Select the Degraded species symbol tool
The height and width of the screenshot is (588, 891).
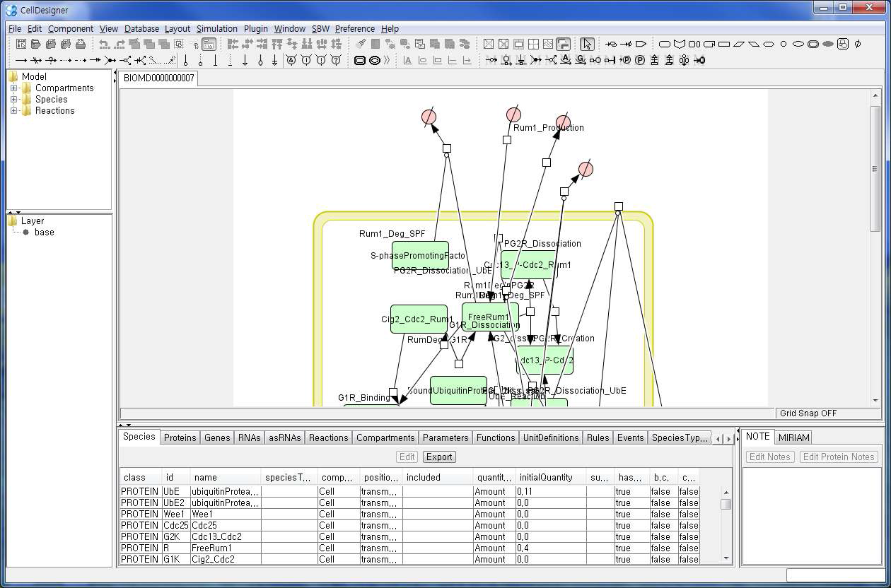(858, 44)
